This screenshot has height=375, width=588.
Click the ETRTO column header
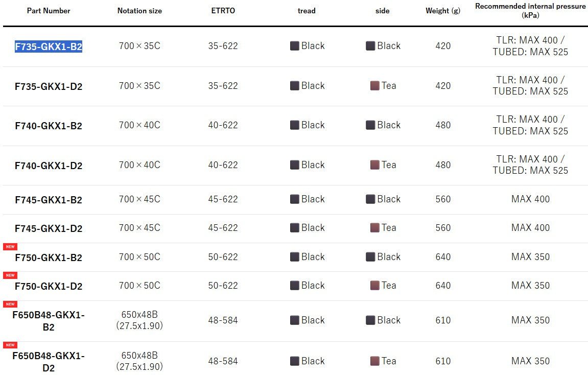click(x=223, y=11)
